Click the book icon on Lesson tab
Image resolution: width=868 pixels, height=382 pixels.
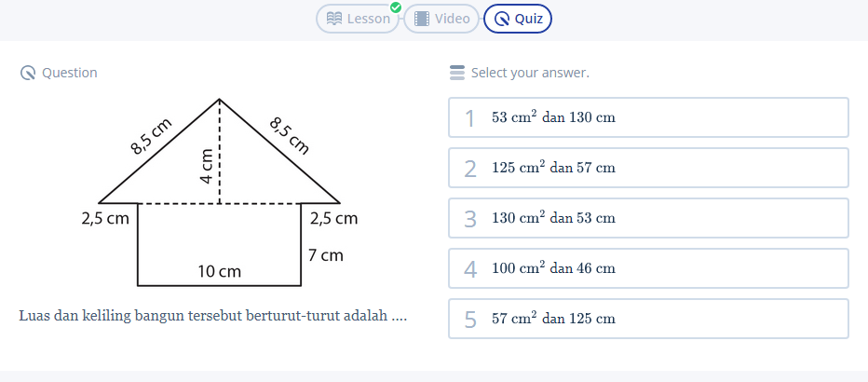click(334, 19)
